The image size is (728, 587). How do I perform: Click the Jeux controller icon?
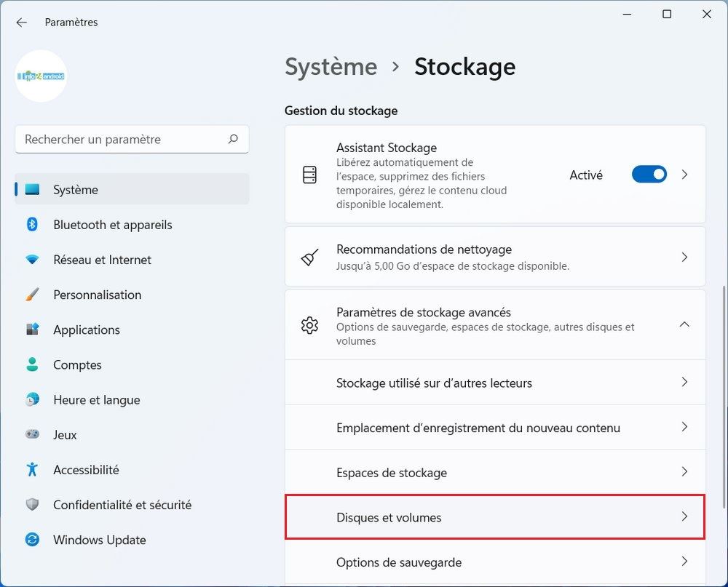(x=32, y=435)
